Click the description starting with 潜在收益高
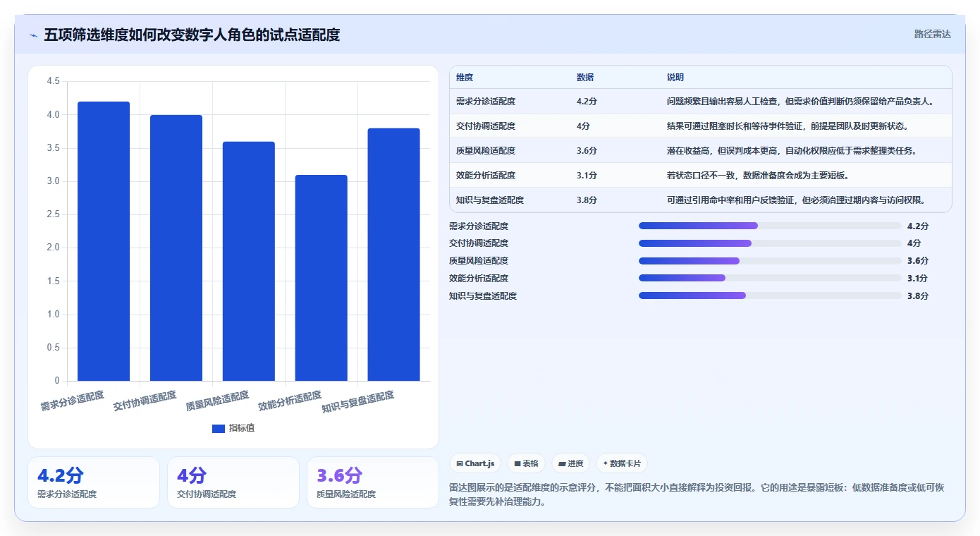The image size is (980, 536). (792, 151)
